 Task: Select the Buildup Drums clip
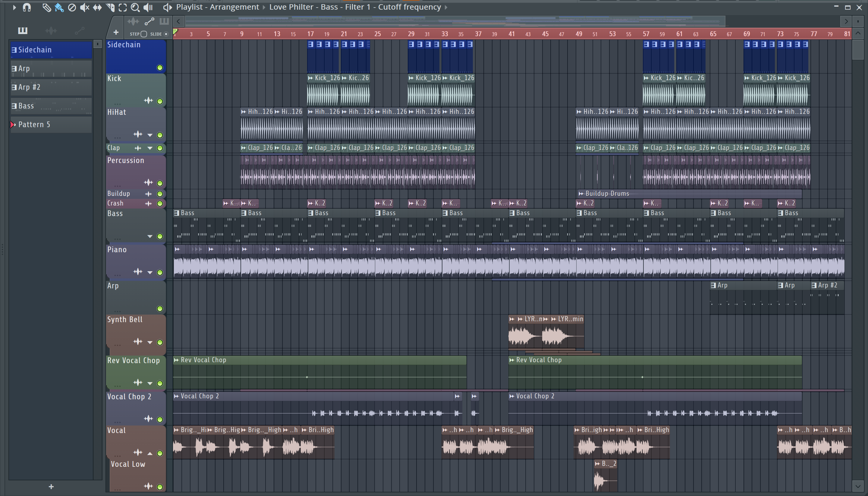(690, 193)
